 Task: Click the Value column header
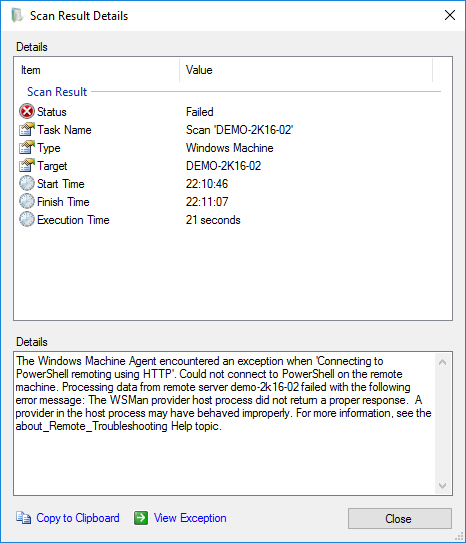click(x=306, y=70)
